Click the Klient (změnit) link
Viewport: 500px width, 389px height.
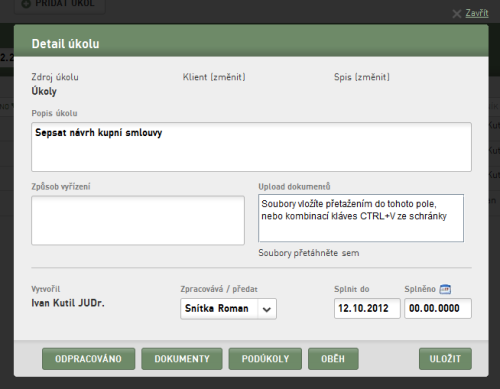[214, 77]
